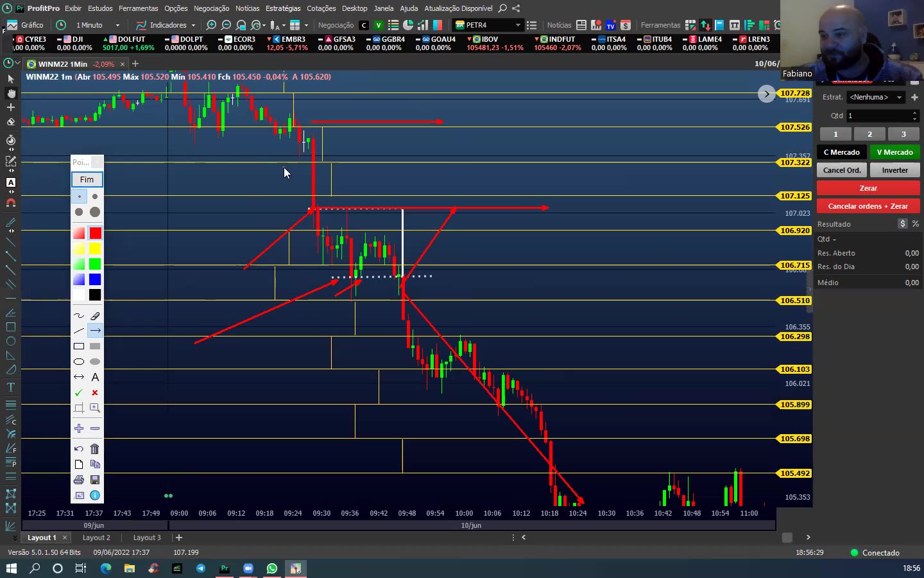Screen dimensions: 924x578
Task: Click the trash can delete icon
Action: tap(95, 449)
